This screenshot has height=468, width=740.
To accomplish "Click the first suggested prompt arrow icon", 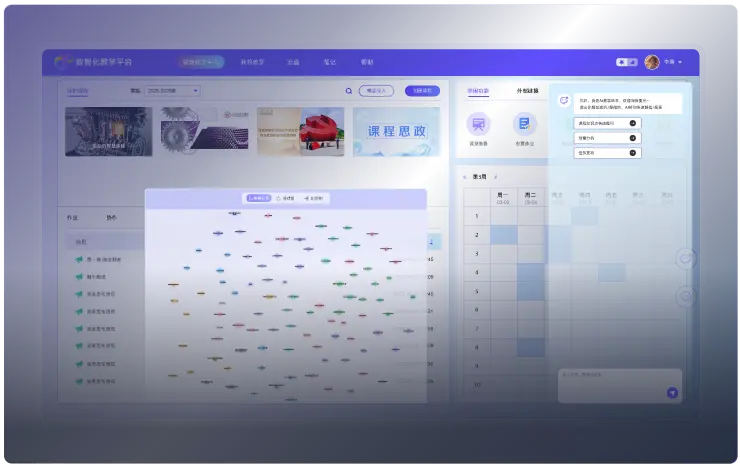I will coord(633,123).
